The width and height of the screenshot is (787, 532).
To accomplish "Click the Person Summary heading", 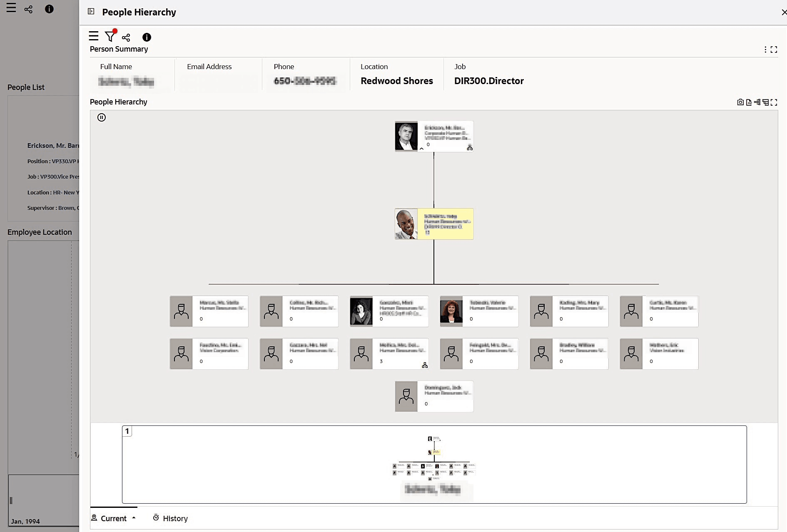I will [x=119, y=49].
